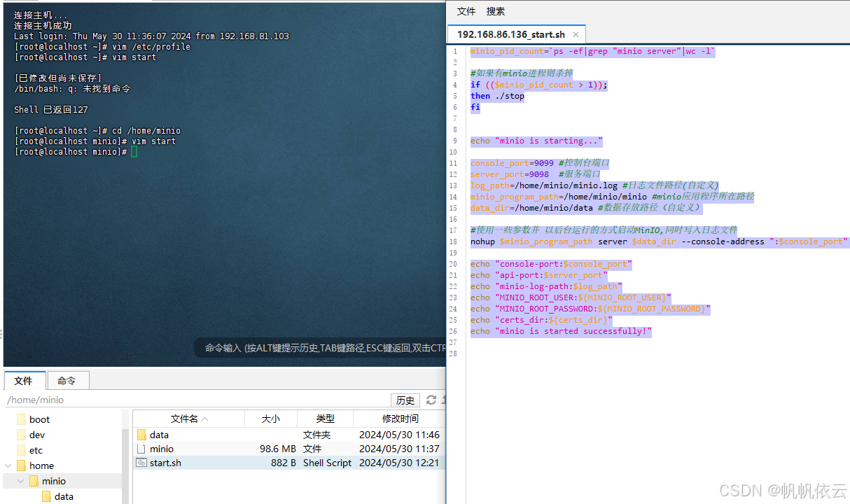The image size is (850, 504).
Task: Open the 搜索 menu in editor window
Action: coord(496,11)
